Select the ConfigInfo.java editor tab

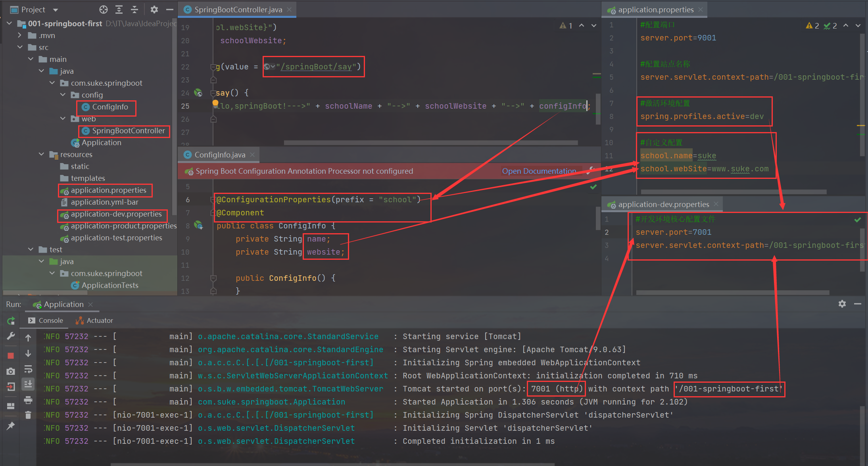[219, 155]
